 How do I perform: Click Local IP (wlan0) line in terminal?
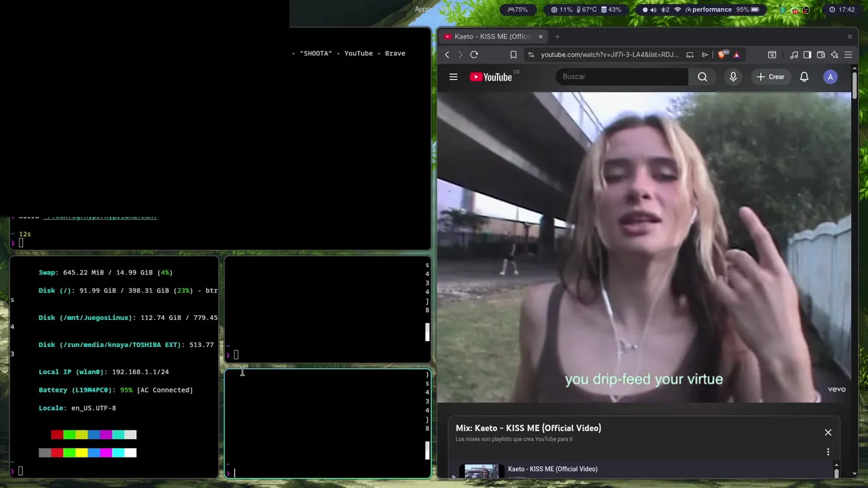pos(104,372)
